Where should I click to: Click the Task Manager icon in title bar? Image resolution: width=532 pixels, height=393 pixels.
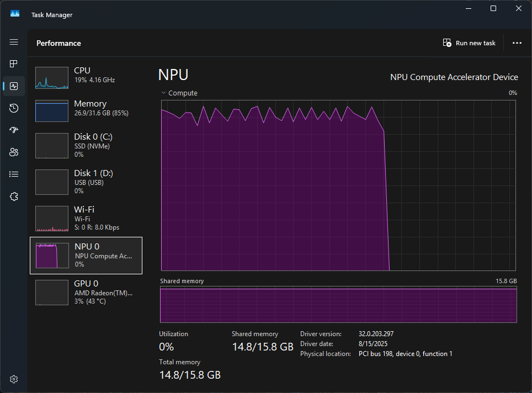pyautogui.click(x=14, y=13)
